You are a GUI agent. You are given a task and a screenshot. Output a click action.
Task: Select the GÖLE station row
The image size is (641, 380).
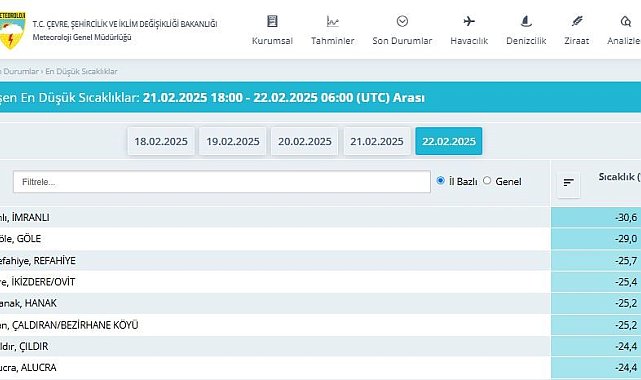tap(275, 239)
